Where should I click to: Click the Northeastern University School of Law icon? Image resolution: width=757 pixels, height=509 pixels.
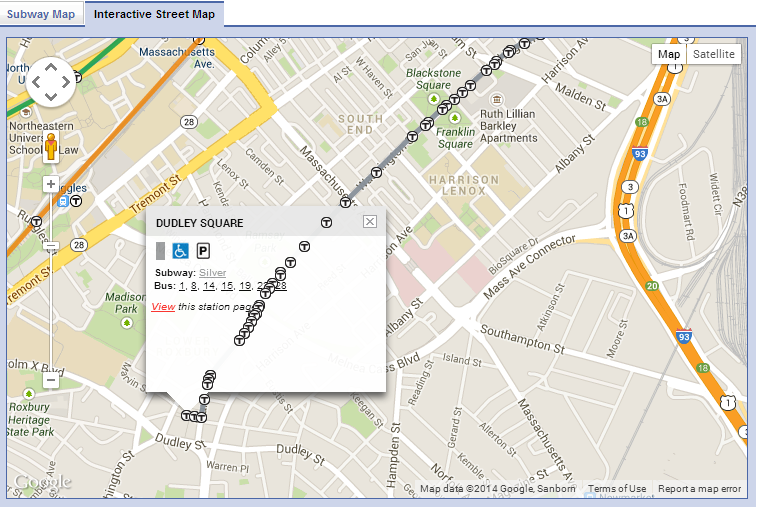click(x=26, y=113)
